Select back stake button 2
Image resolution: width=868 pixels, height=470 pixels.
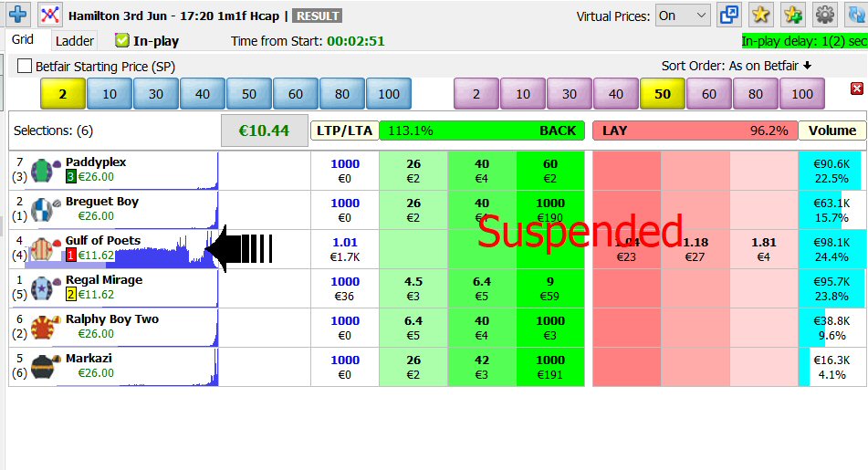(63, 94)
